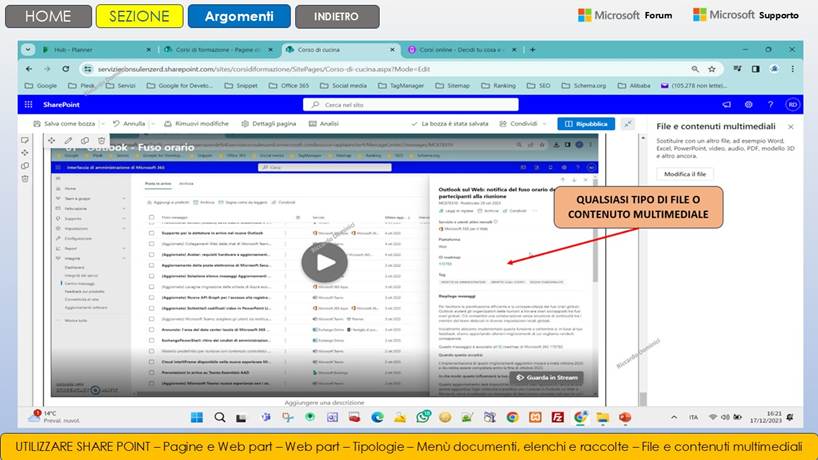The height and width of the screenshot is (460, 818).
Task: Open the Google bookmark folder
Action: point(41,86)
